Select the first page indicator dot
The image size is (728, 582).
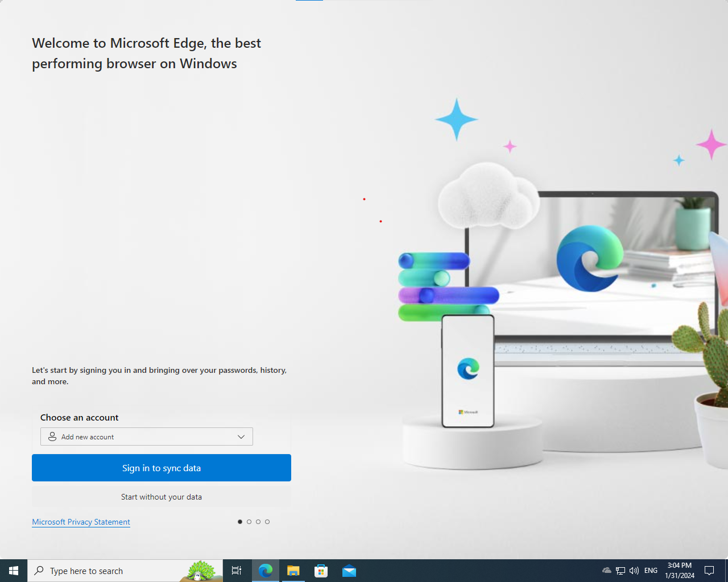click(240, 522)
